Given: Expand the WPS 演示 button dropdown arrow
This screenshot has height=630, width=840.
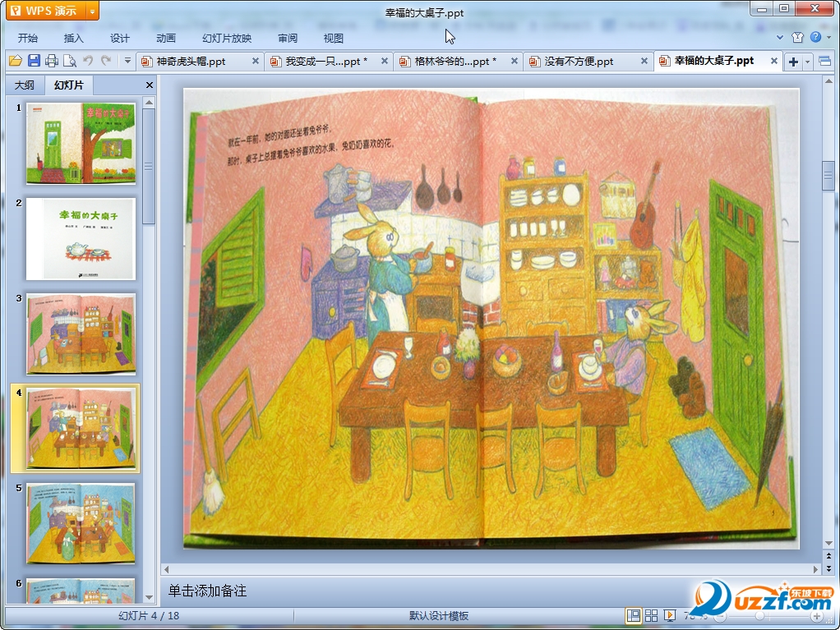Looking at the screenshot, I should click(93, 11).
